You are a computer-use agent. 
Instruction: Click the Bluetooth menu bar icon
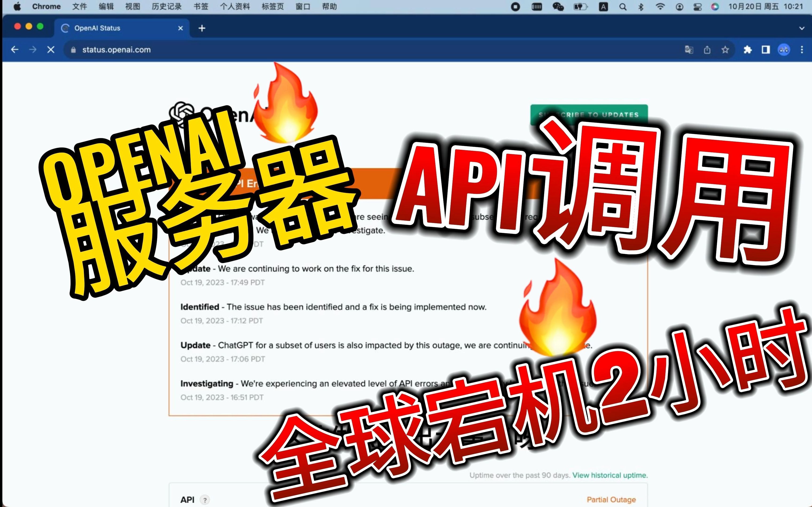coord(641,7)
